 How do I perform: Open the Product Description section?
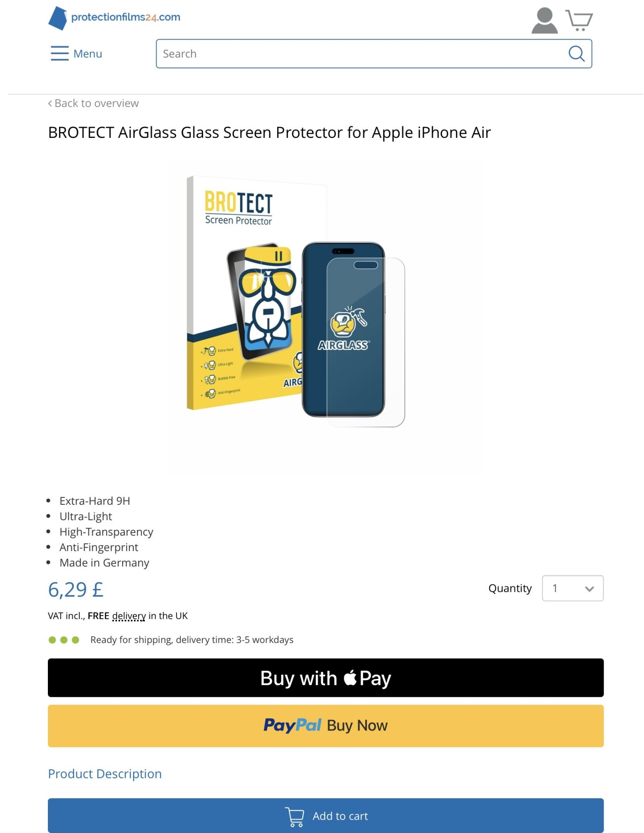105,774
